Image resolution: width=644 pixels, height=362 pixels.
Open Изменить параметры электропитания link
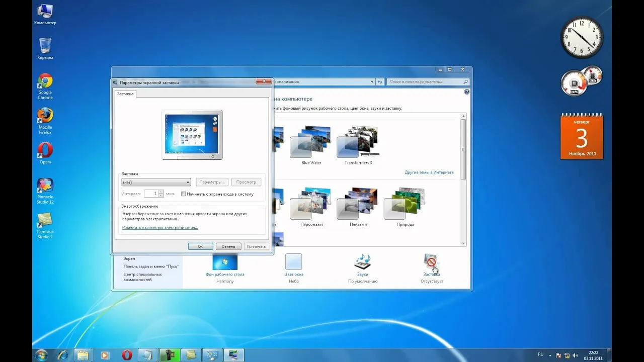(x=160, y=228)
